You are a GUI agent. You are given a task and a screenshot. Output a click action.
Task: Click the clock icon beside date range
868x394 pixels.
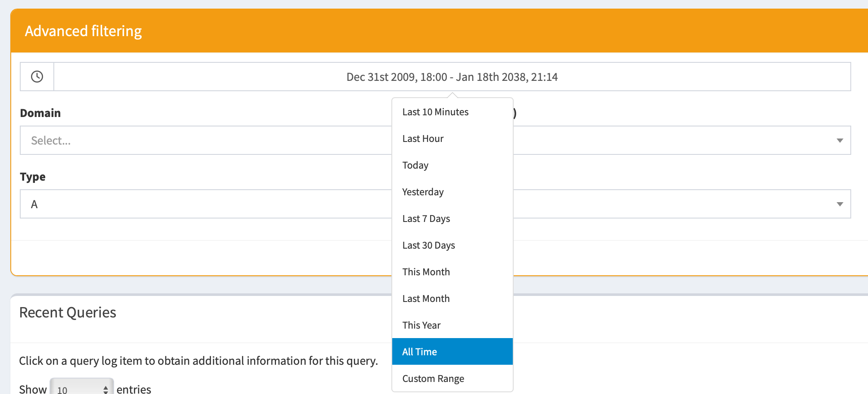(37, 77)
